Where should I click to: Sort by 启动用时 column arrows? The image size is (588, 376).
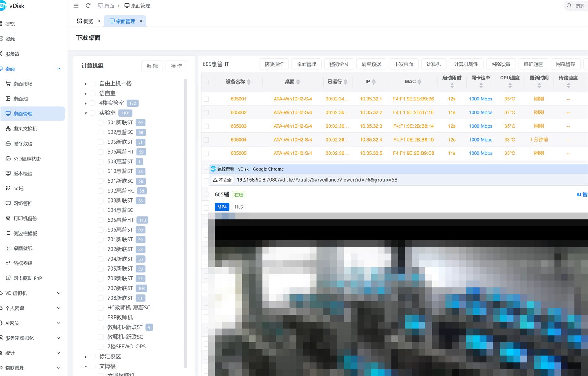point(452,86)
